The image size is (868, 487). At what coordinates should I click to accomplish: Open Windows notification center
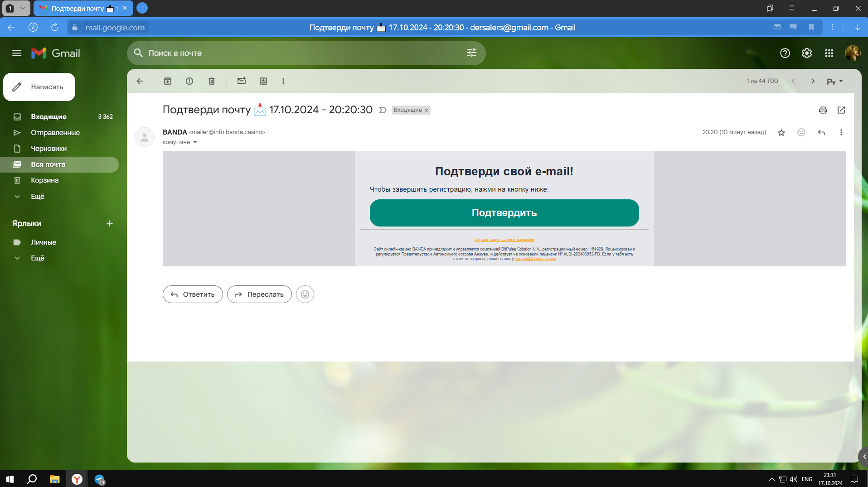854,479
